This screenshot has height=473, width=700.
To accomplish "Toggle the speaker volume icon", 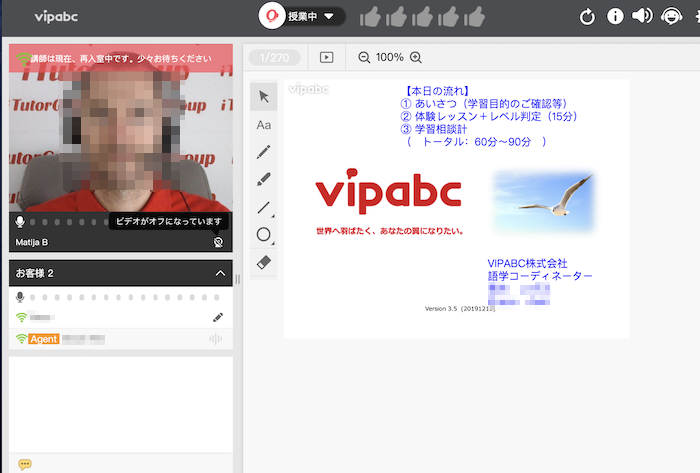I will [x=642, y=16].
